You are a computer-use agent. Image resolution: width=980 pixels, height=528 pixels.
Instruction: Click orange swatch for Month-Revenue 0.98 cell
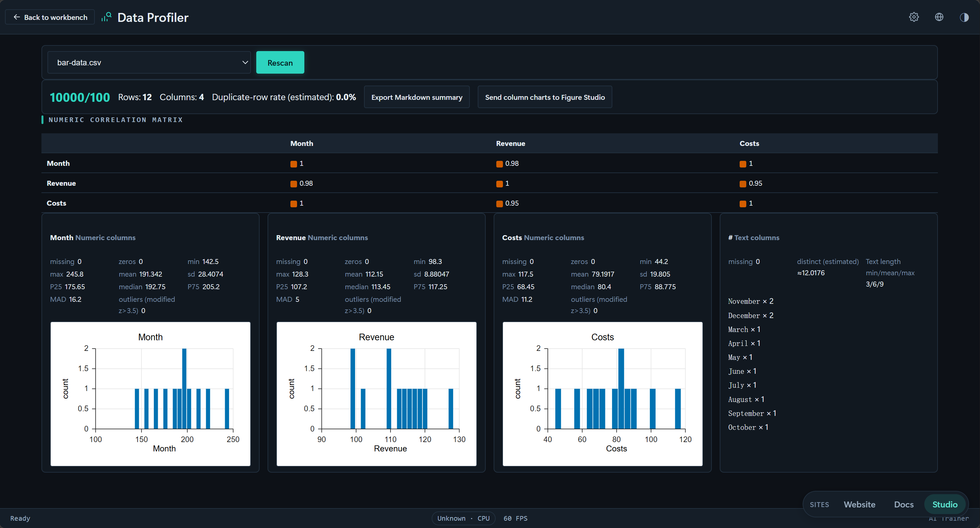(499, 164)
